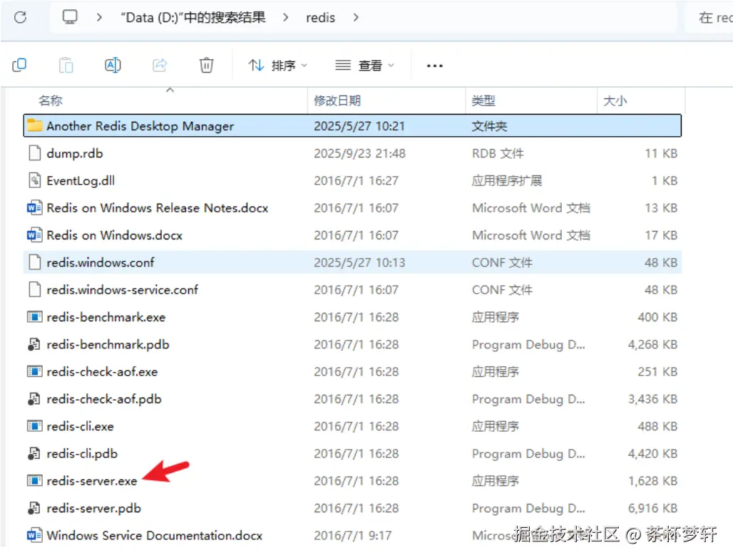The height and width of the screenshot is (560, 733).
Task: Click Word icon of Redis on Windows.docx
Action: [x=35, y=234]
